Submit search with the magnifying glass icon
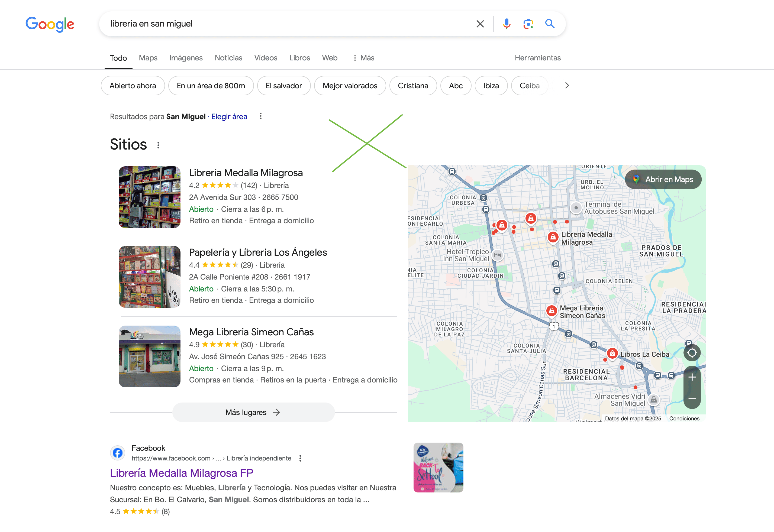Screen dimensions: 774x532 pyautogui.click(x=550, y=24)
